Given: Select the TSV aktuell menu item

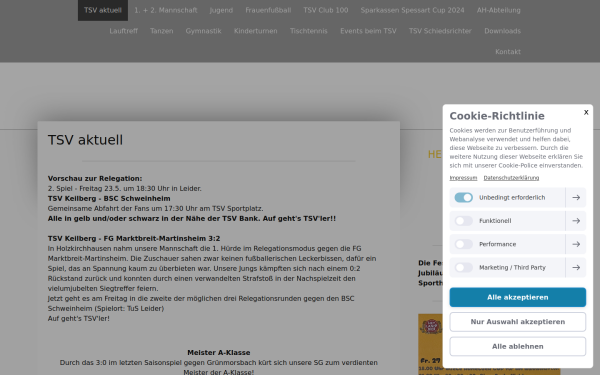Looking at the screenshot, I should pos(103,10).
